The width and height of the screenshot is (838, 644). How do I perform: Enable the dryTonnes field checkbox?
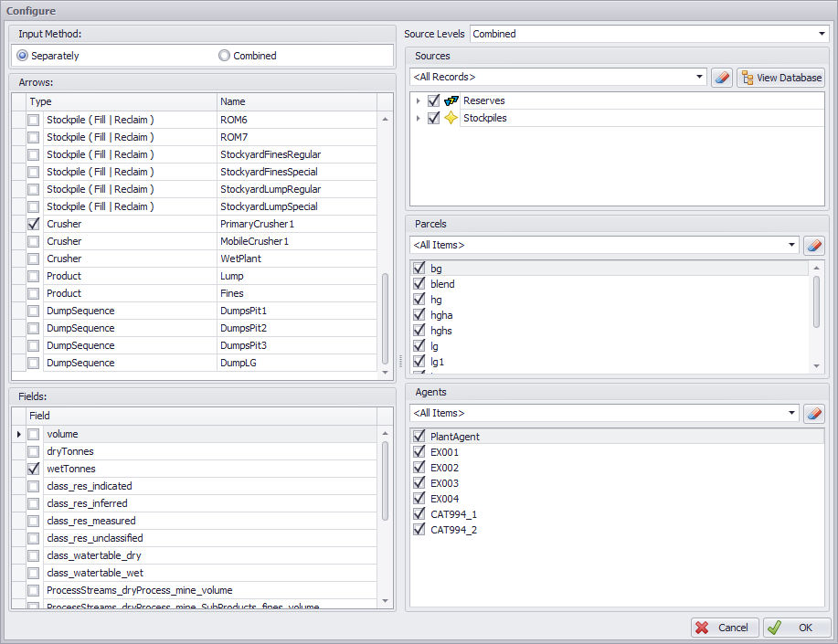[x=34, y=451]
